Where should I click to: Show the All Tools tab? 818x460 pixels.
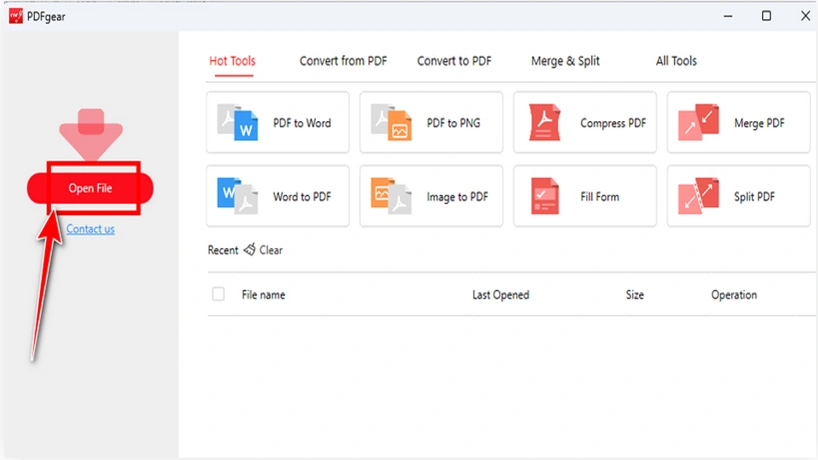676,61
